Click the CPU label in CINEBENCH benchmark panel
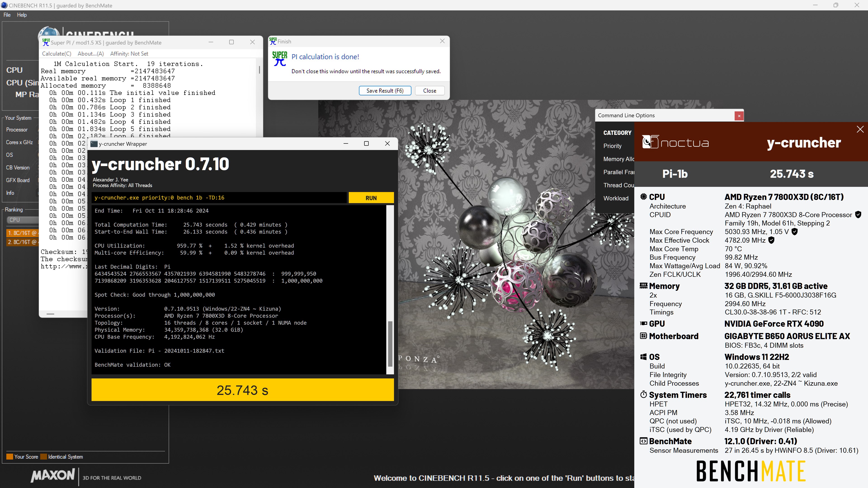Screen dimensions: 868x488 tap(14, 70)
